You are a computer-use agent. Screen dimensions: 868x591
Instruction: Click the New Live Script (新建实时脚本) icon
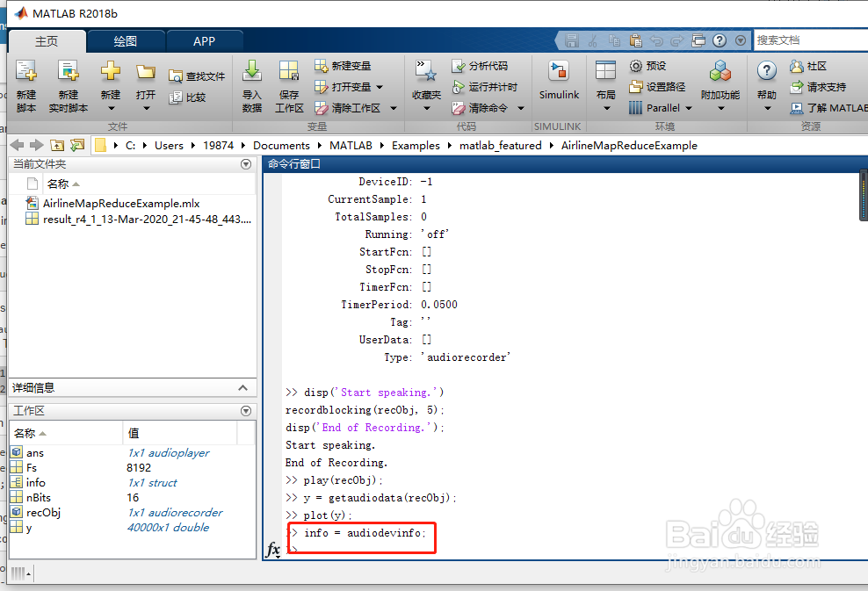[x=69, y=71]
